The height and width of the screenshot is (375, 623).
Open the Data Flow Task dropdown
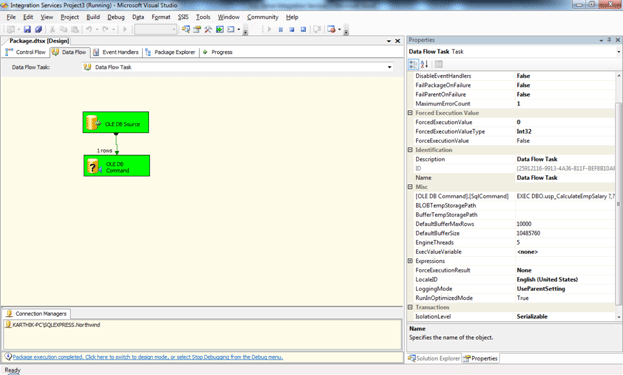click(x=389, y=67)
